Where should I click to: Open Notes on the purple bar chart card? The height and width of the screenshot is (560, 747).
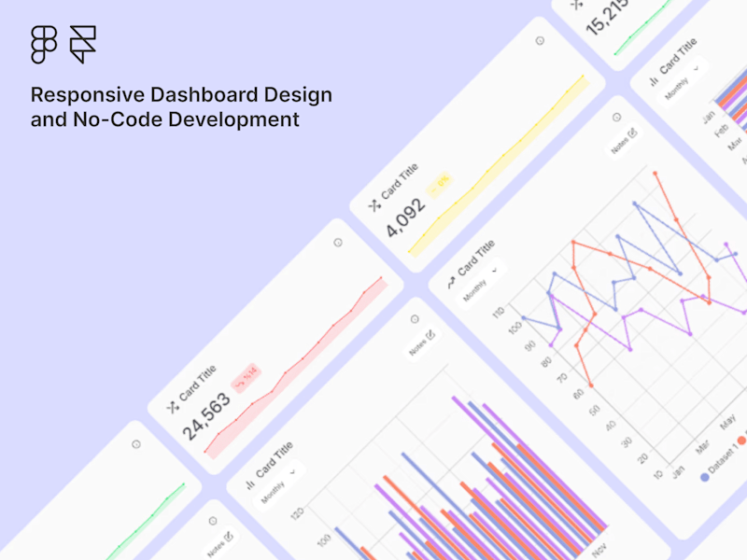(x=422, y=343)
